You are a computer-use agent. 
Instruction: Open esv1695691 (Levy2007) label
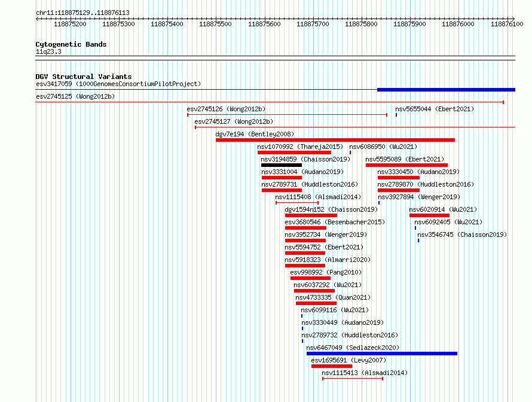348,360
